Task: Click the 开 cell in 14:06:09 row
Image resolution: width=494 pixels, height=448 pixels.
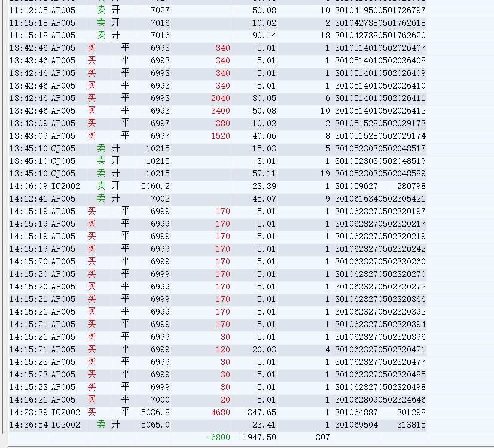Action: (x=115, y=186)
